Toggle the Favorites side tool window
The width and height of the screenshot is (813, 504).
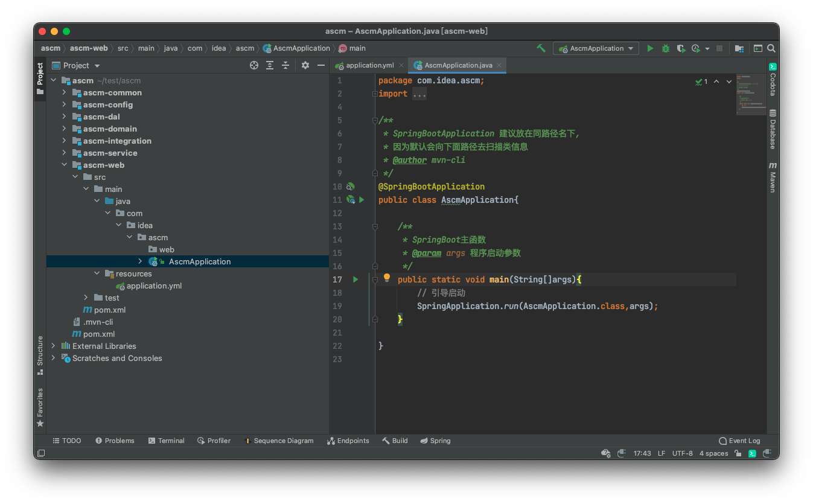(40, 407)
